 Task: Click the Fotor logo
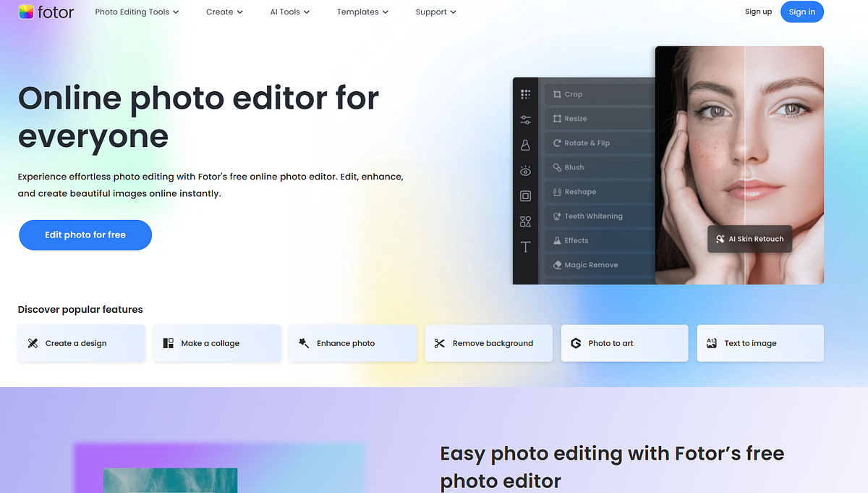click(x=46, y=12)
